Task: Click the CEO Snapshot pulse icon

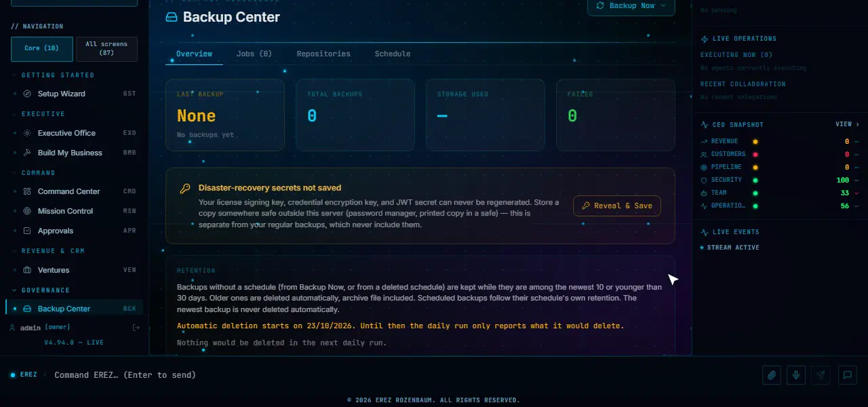Action: coord(704,125)
